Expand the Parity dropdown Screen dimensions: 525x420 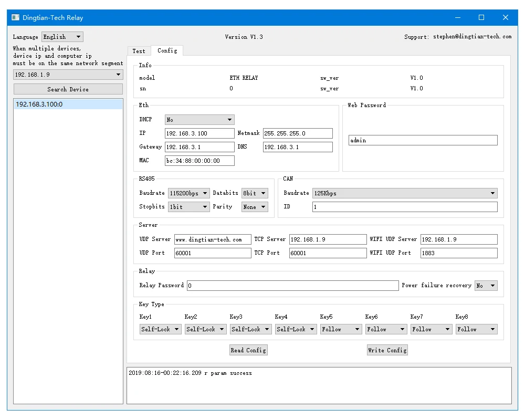coord(255,207)
